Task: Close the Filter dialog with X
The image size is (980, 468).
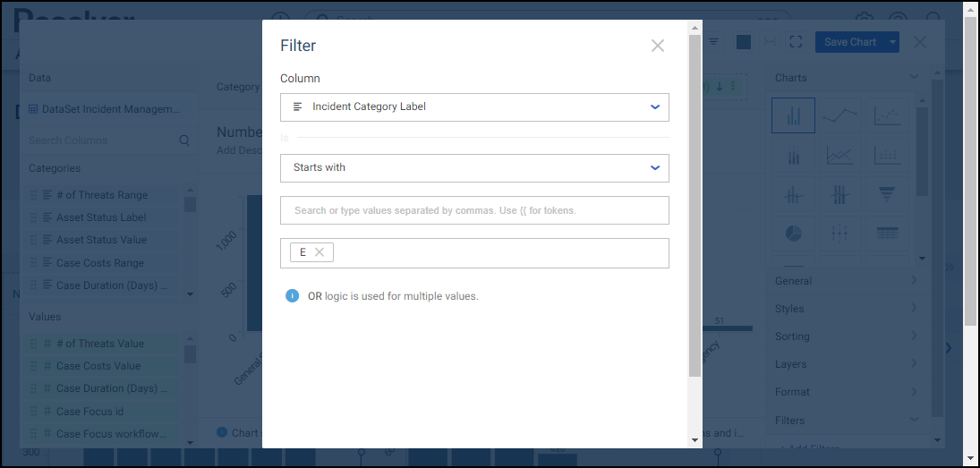Action: [x=658, y=46]
